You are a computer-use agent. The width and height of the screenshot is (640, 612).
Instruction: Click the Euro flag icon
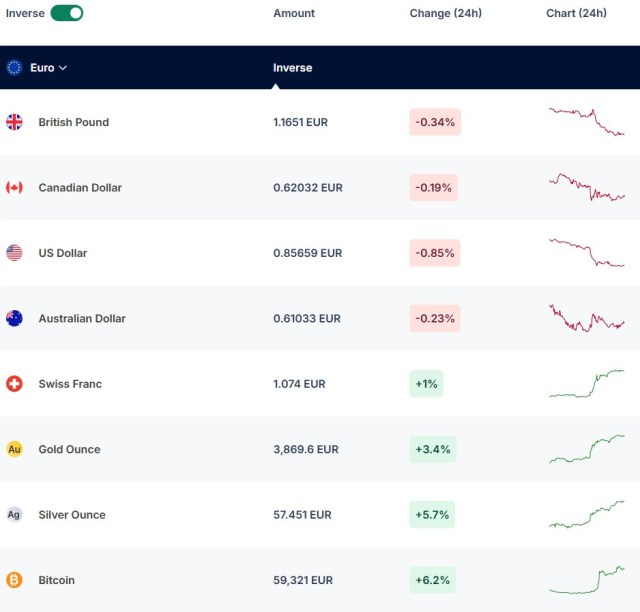pyautogui.click(x=14, y=68)
